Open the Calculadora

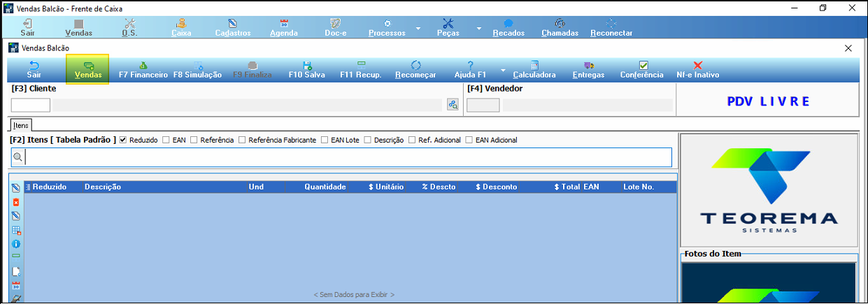click(x=534, y=69)
